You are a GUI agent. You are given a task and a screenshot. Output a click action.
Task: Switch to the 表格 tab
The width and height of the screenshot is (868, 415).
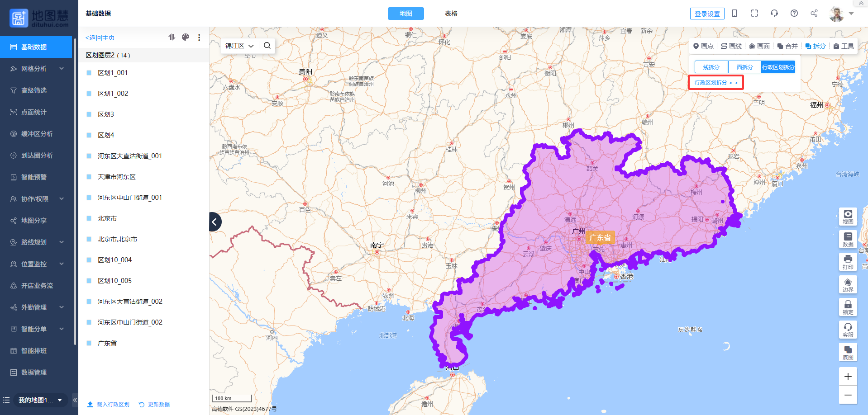click(451, 14)
